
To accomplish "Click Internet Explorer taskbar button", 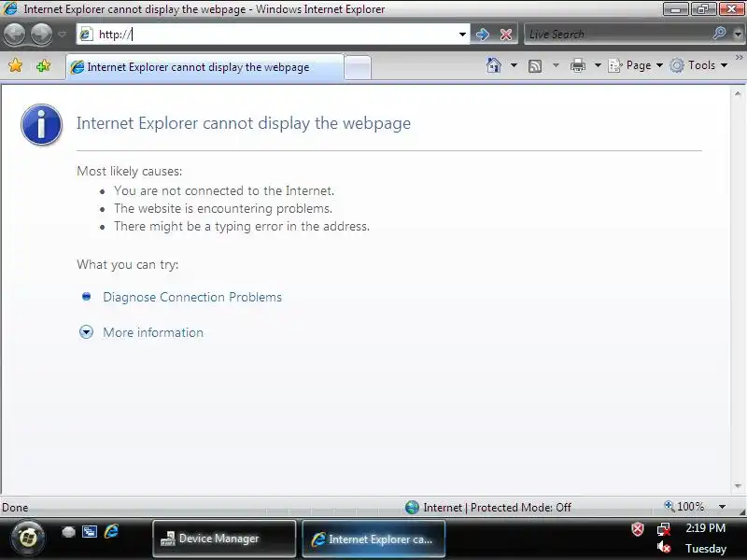I will pyautogui.click(x=374, y=539).
